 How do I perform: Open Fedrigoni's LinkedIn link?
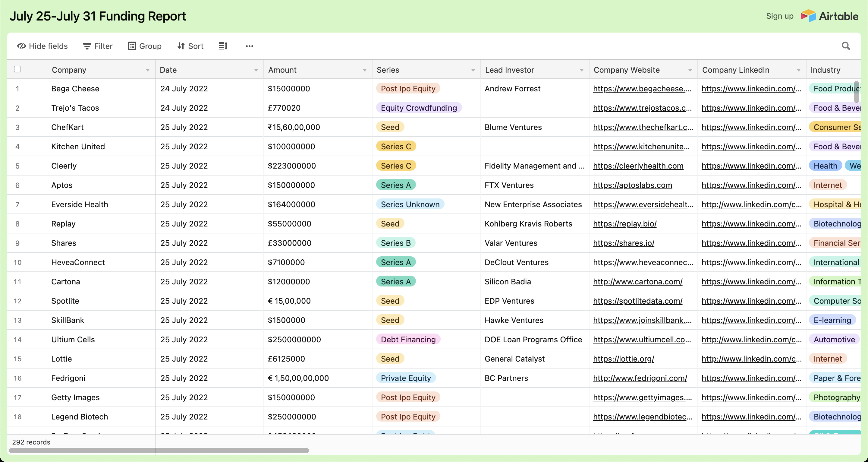pos(751,378)
